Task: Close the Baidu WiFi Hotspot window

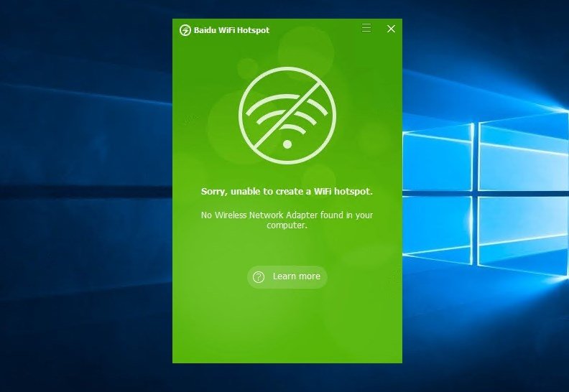Action: (x=391, y=29)
